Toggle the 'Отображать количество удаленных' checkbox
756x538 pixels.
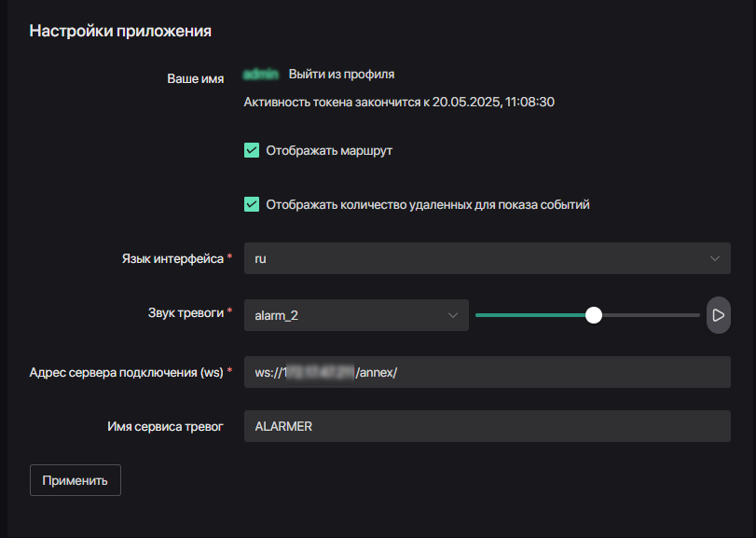pyautogui.click(x=252, y=204)
